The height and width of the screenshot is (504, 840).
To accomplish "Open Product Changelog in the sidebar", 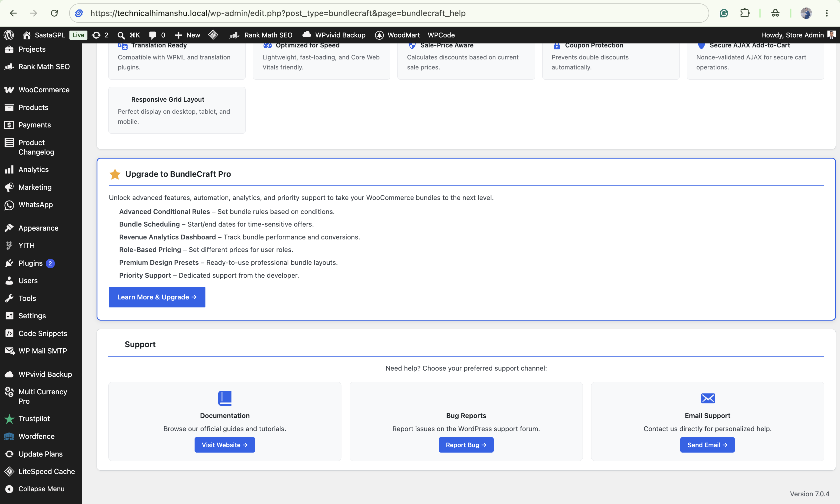I will pyautogui.click(x=41, y=147).
